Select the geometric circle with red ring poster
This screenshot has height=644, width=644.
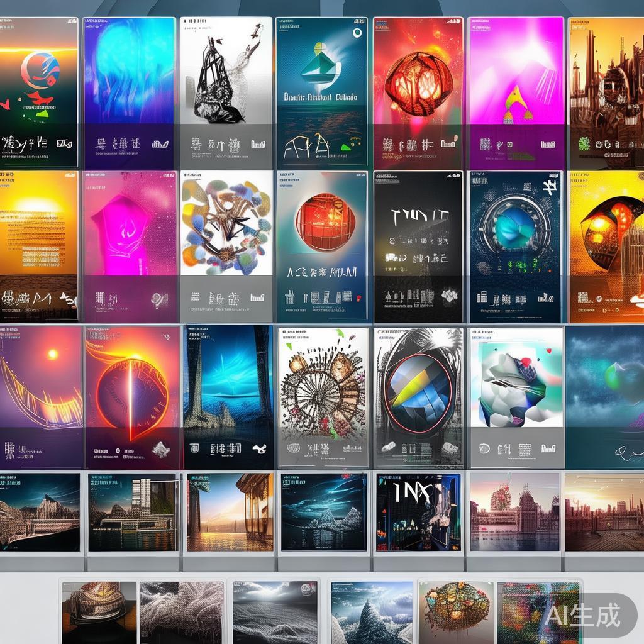418,397
